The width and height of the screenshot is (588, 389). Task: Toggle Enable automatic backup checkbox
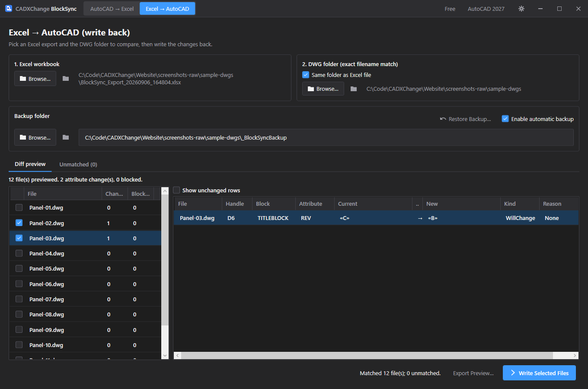point(505,119)
